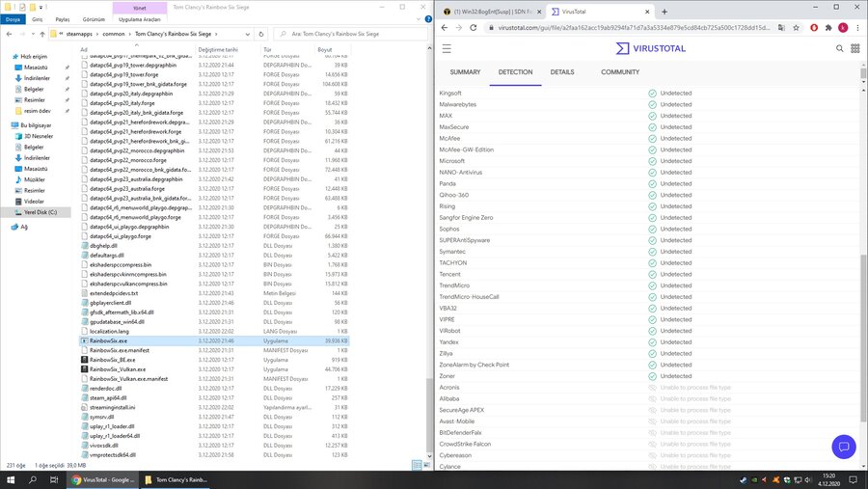Open the Görünüm ribbon tab
Screen dimensions: 868x489
[93, 18]
